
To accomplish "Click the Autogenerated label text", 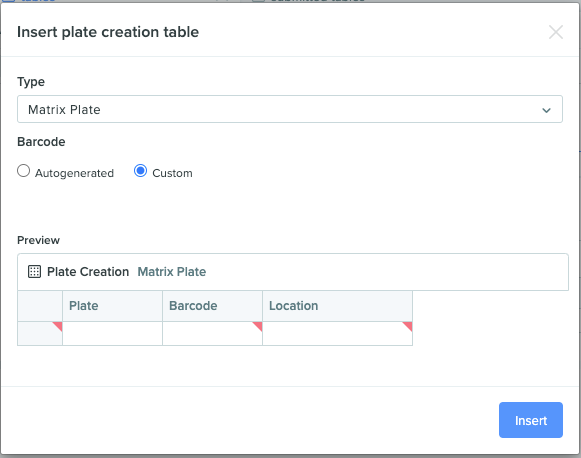I will coord(74,173).
